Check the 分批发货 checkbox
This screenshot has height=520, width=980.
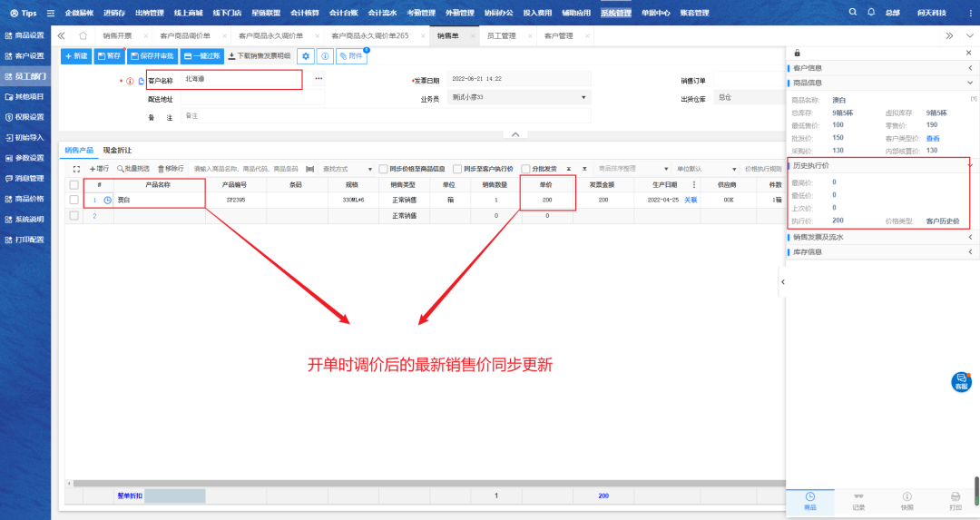point(525,169)
